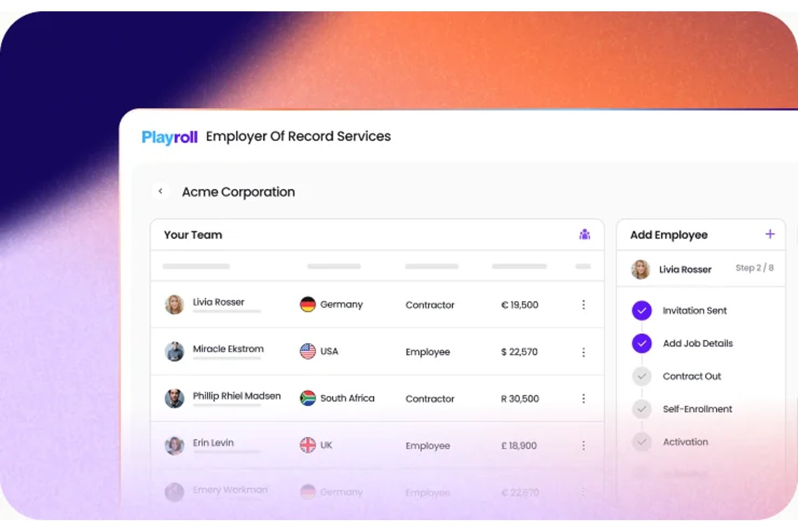Select the Contract Out step label
This screenshot has height=532, width=798.
pyautogui.click(x=692, y=376)
